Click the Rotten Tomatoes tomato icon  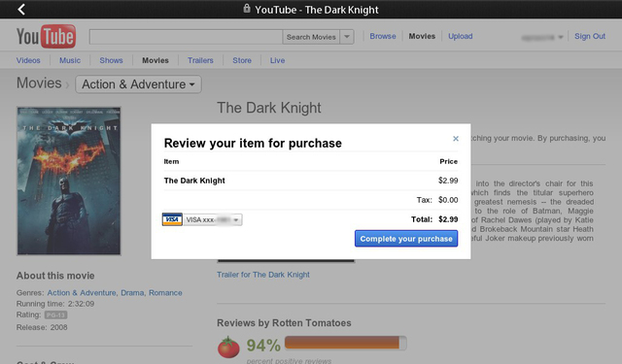(228, 347)
